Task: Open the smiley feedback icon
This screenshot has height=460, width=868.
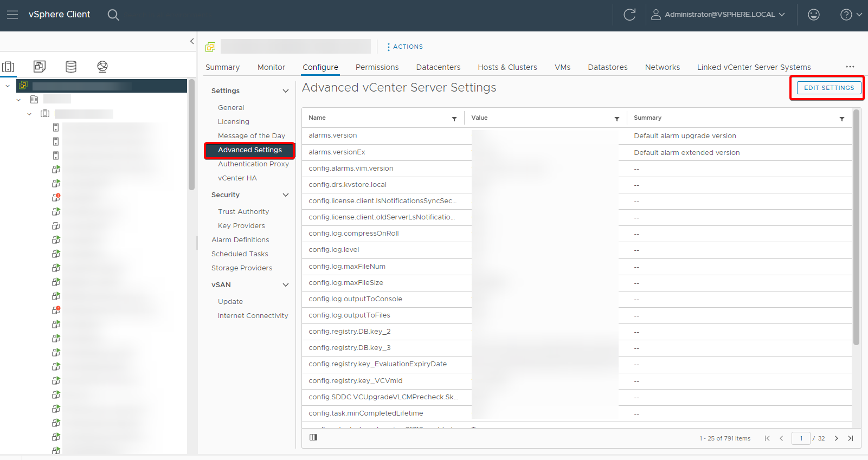Action: click(813, 15)
